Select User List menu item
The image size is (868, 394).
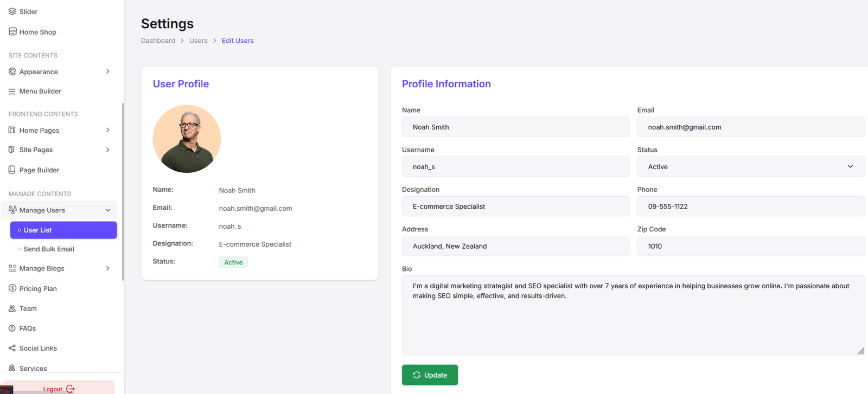[x=63, y=230]
